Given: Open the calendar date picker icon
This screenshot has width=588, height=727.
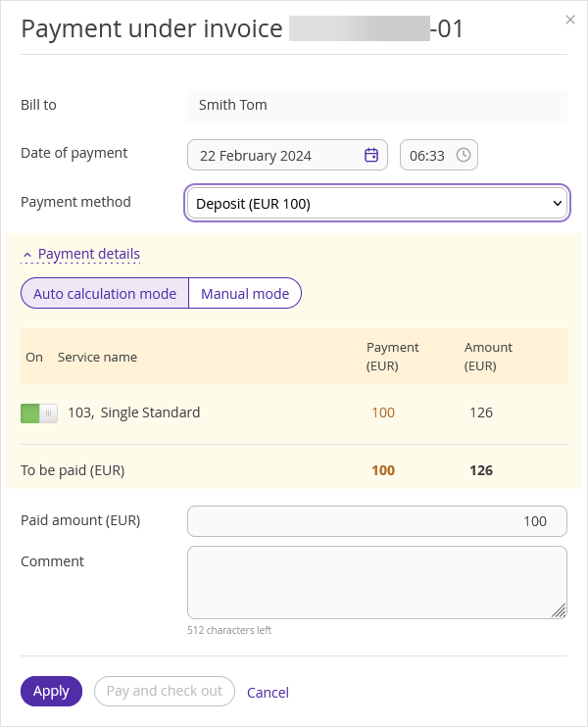Looking at the screenshot, I should [371, 155].
